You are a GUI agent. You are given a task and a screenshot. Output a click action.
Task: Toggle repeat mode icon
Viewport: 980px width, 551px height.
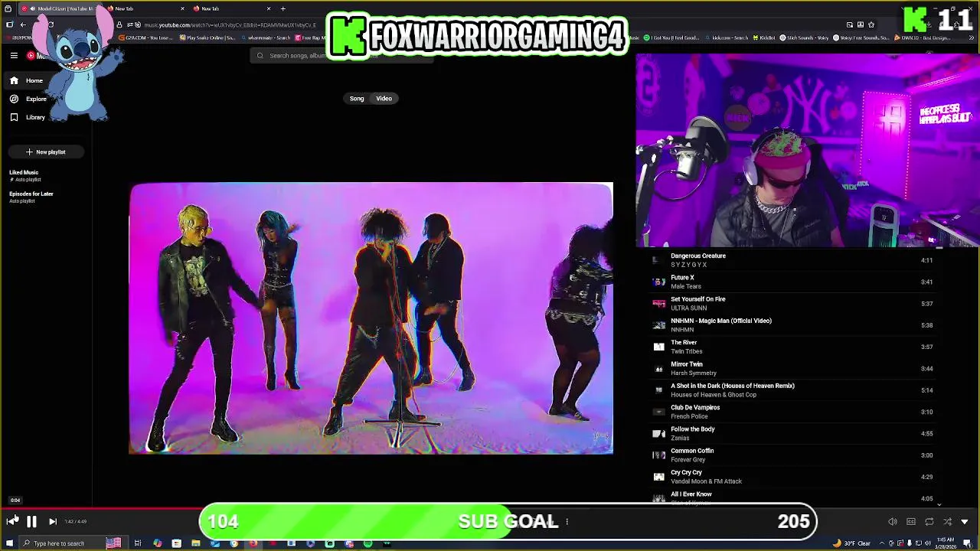[929, 521]
